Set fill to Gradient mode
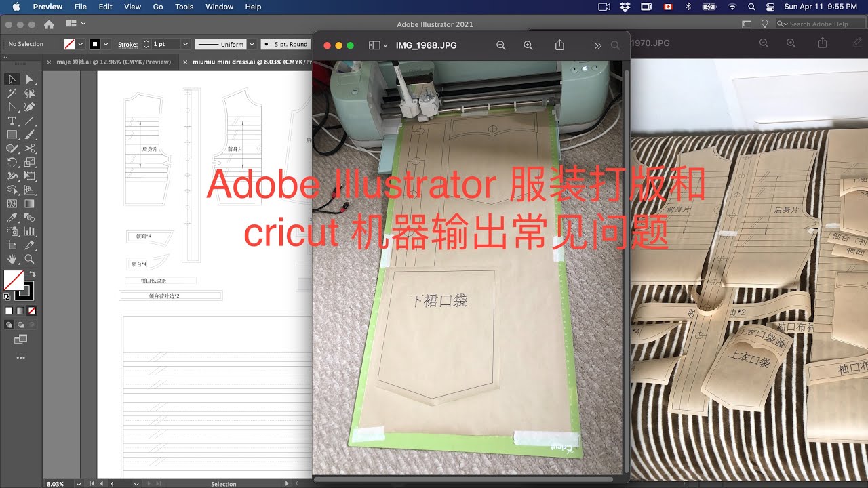The height and width of the screenshot is (488, 868). click(20, 310)
